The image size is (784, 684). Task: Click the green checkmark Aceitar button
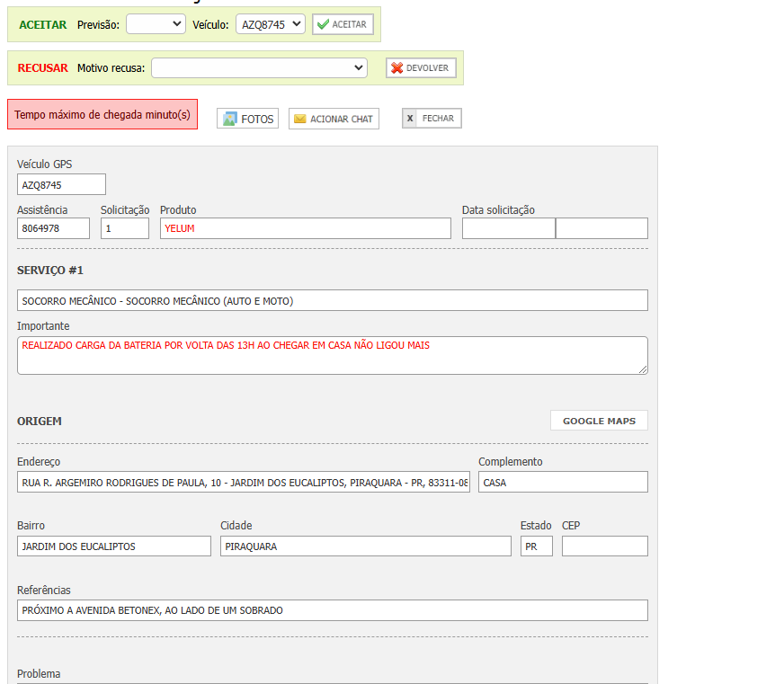pos(343,24)
